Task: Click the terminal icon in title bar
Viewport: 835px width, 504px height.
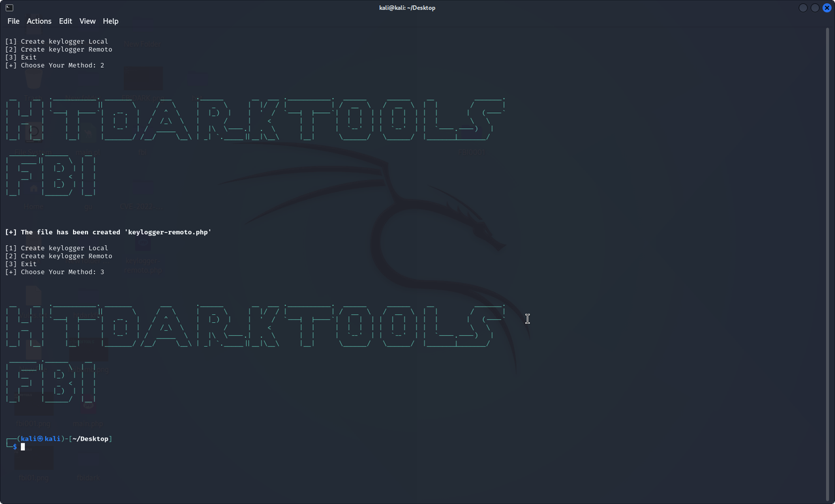Action: [x=9, y=8]
